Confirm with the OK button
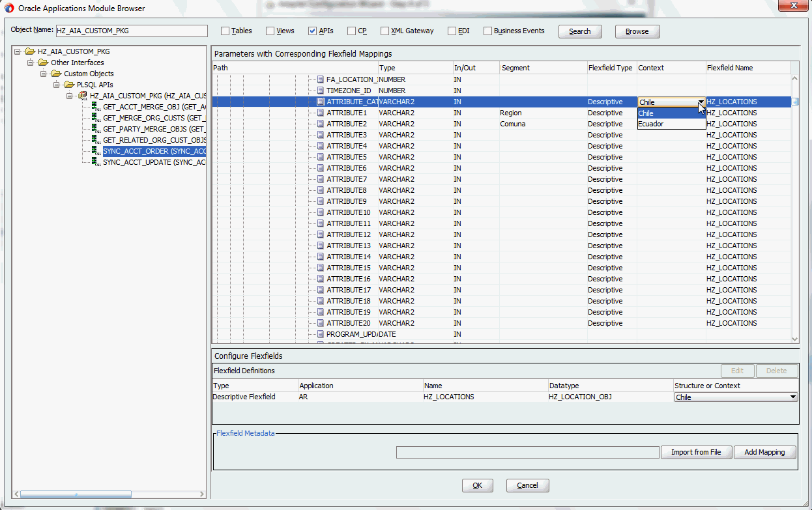The height and width of the screenshot is (510, 812). tap(477, 485)
